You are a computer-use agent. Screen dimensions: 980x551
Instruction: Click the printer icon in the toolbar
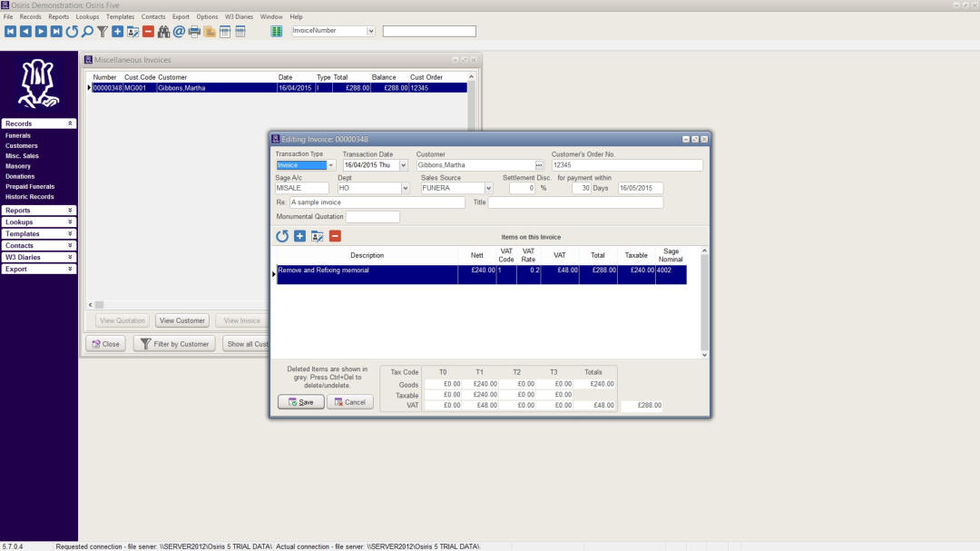coord(194,32)
